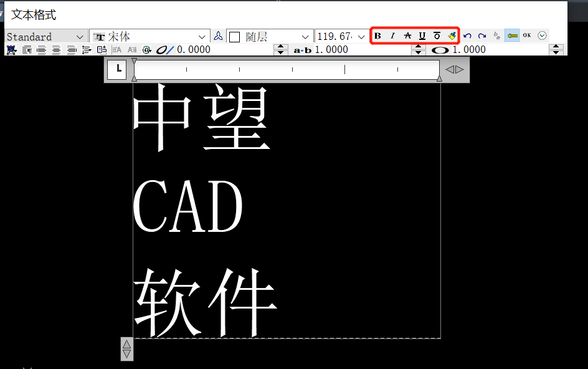Click the right margin marker on ruler

pos(440,78)
